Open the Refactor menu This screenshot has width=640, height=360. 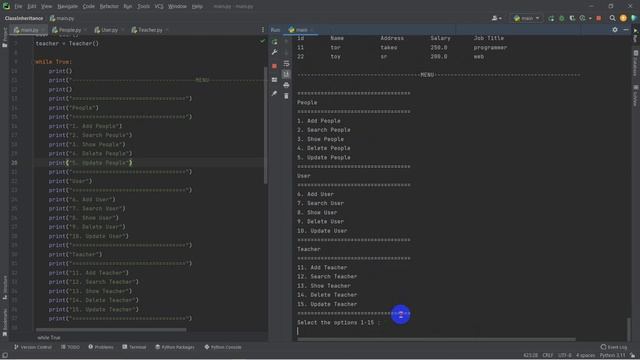click(x=109, y=7)
